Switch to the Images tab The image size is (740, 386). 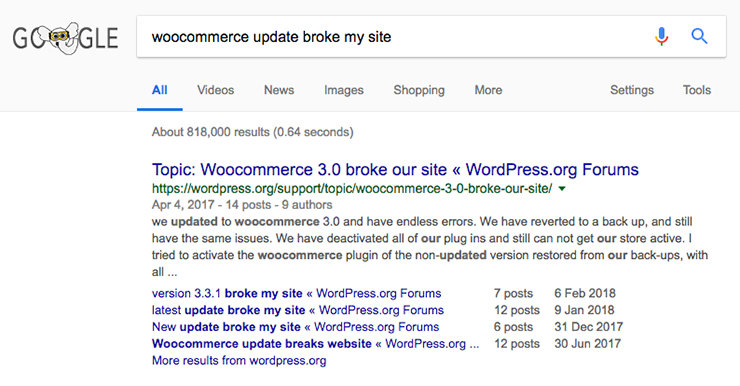(344, 90)
